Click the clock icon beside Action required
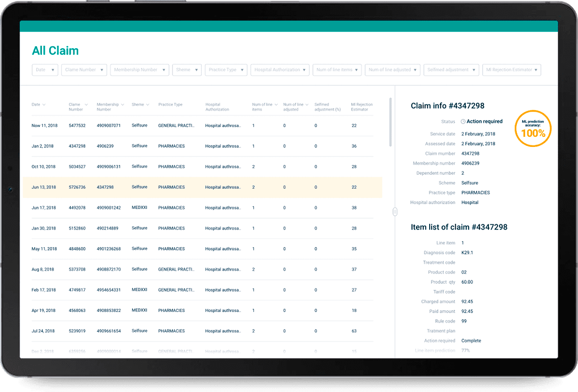578x392 pixels. point(463,122)
